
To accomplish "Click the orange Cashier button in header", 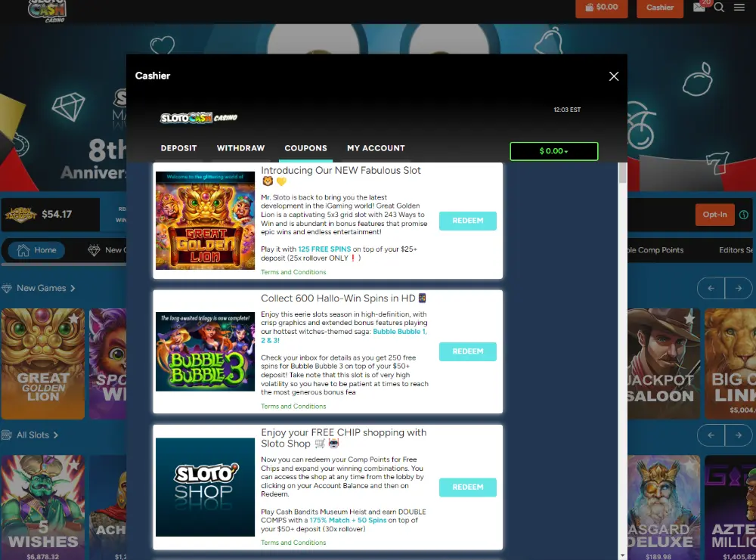I will tap(660, 8).
